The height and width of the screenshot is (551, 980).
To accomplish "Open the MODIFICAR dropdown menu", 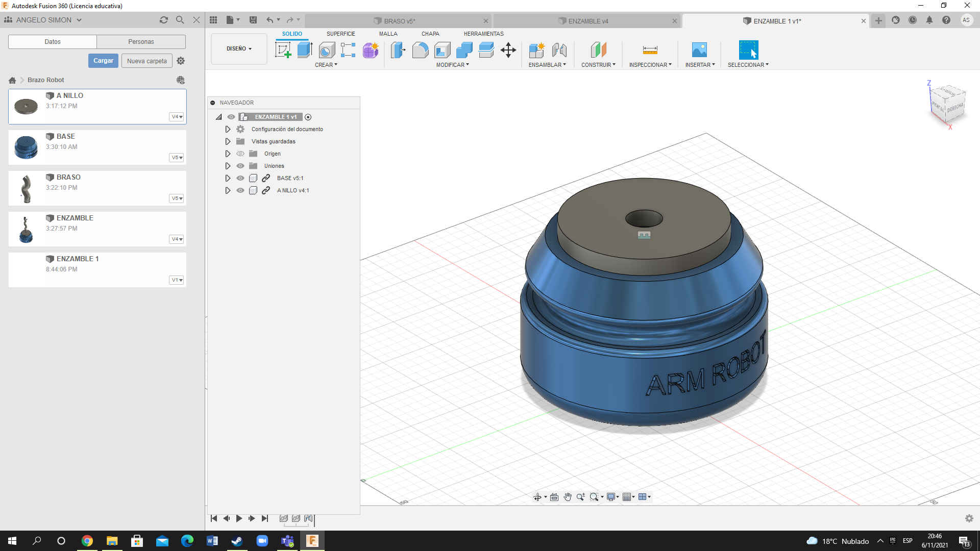I will (452, 65).
